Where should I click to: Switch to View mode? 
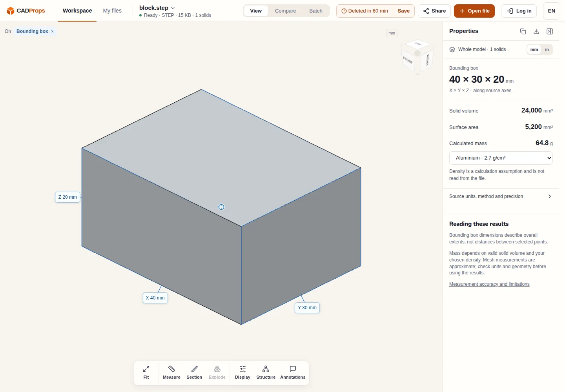point(256,11)
